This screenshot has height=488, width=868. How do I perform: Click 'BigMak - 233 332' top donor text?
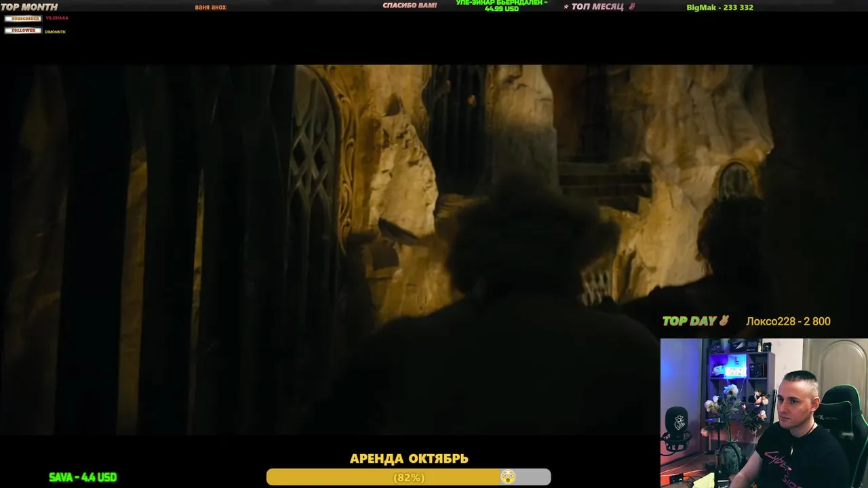coord(719,7)
